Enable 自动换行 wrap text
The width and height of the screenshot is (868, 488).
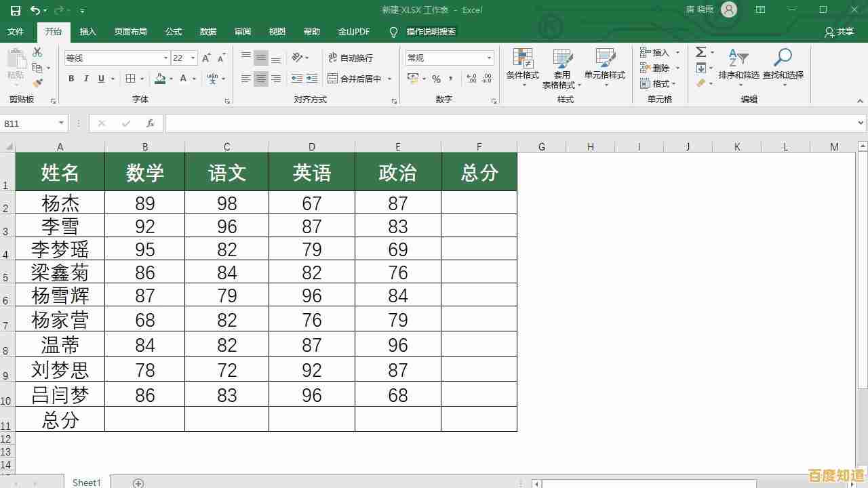[352, 58]
